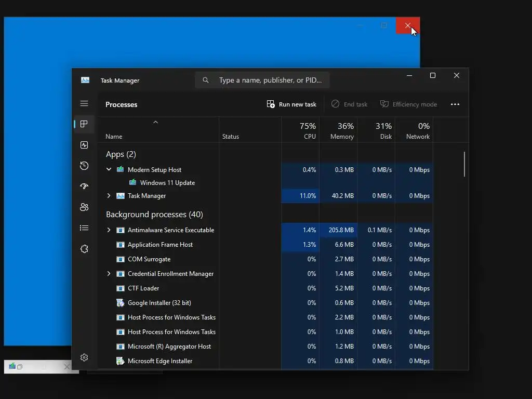Viewport: 532px width, 399px height.
Task: Click the COM Surrogate process icon
Action: [x=121, y=259]
